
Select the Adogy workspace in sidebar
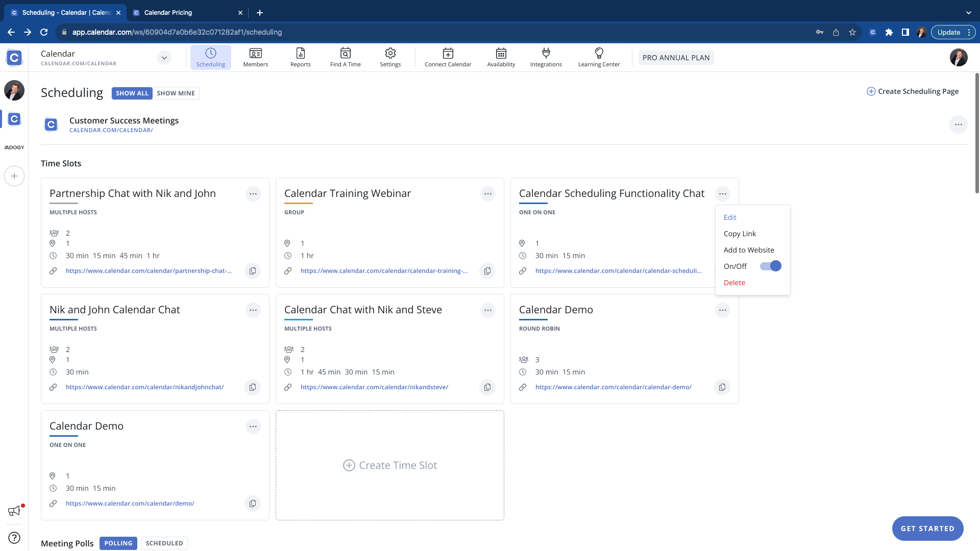14,147
